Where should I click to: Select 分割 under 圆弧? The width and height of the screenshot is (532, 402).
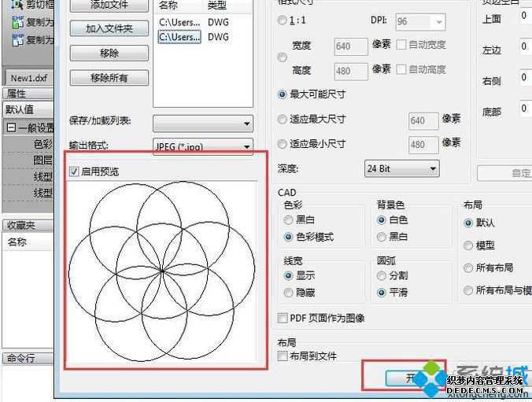pyautogui.click(x=382, y=276)
